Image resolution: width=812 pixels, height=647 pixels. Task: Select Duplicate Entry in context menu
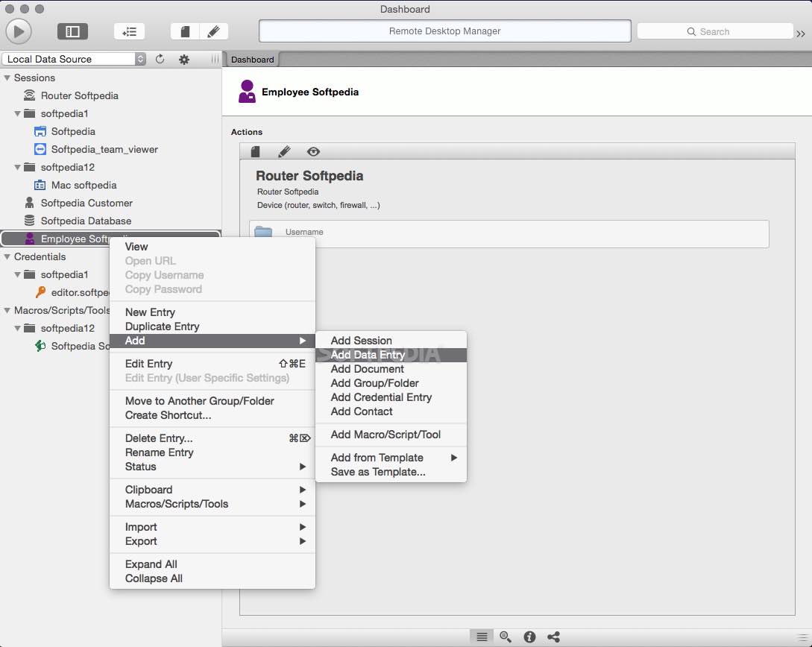pyautogui.click(x=213, y=326)
